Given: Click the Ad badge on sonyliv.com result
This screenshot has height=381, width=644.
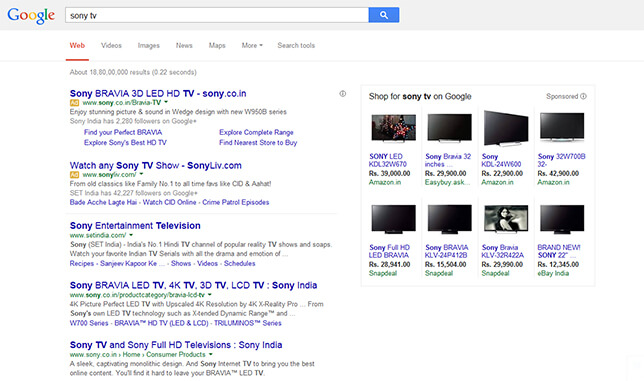Looking at the screenshot, I should (x=74, y=174).
